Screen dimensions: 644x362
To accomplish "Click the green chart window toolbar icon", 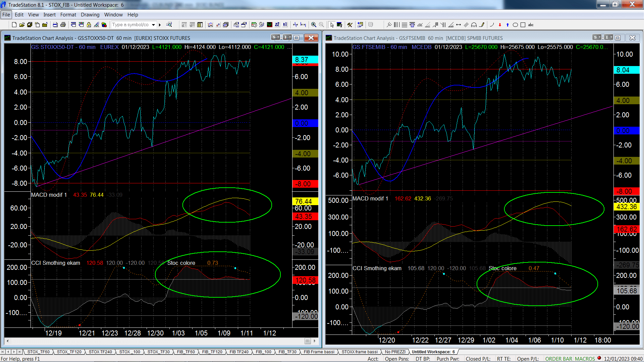I will (x=269, y=25).
